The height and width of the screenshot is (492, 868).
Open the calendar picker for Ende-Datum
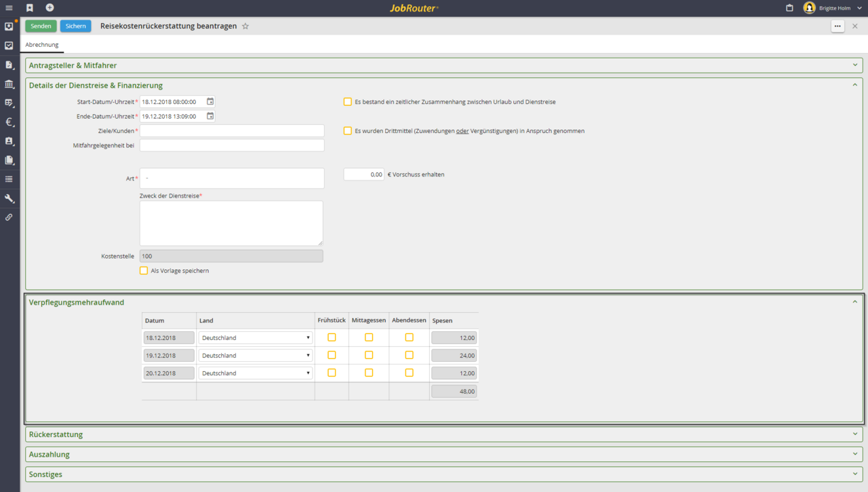[210, 116]
